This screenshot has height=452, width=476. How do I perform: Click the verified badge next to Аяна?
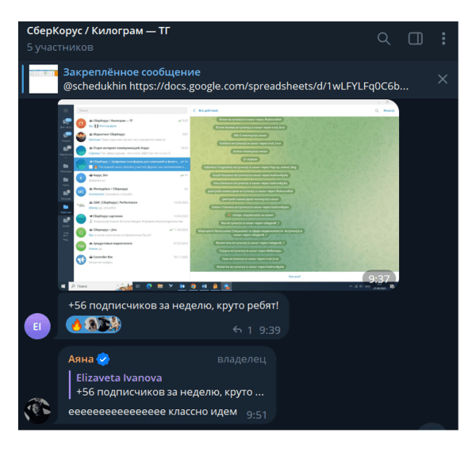click(103, 359)
